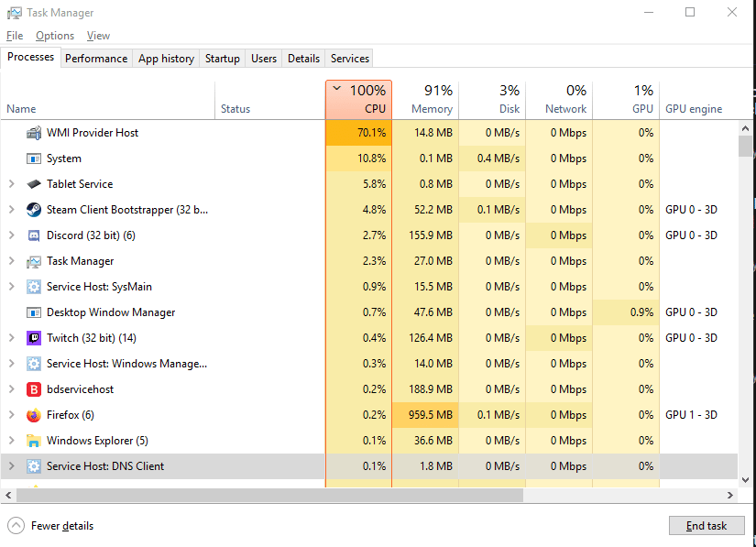Click the Twitch (32 bit) icon
Screen dimensions: 756x547
click(x=34, y=337)
